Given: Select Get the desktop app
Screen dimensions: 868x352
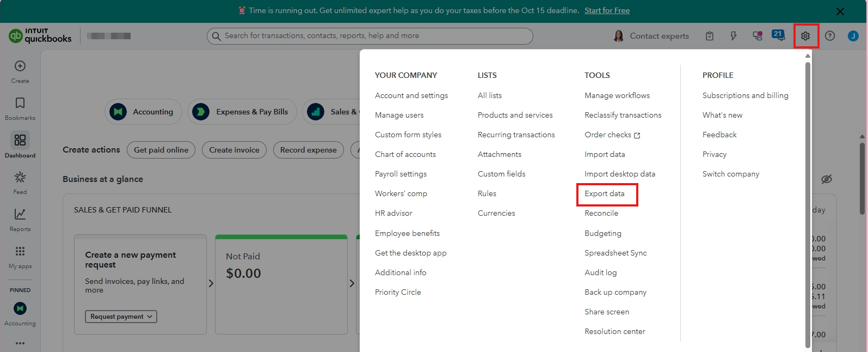Looking at the screenshot, I should coord(411,253).
